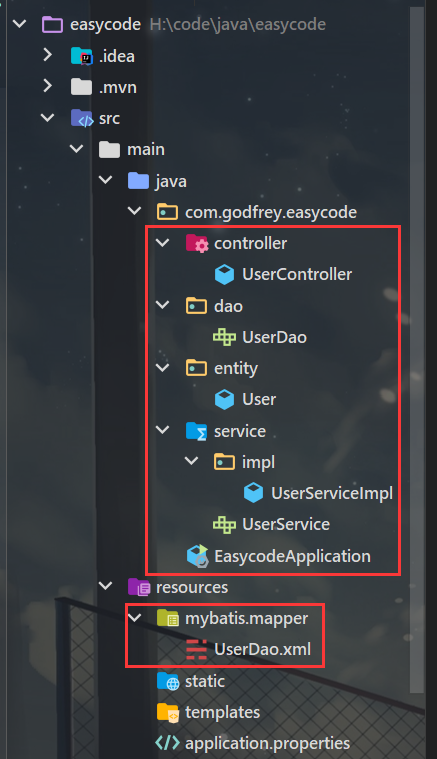
Task: Click the static web folder icon
Action: pyautogui.click(x=168, y=681)
